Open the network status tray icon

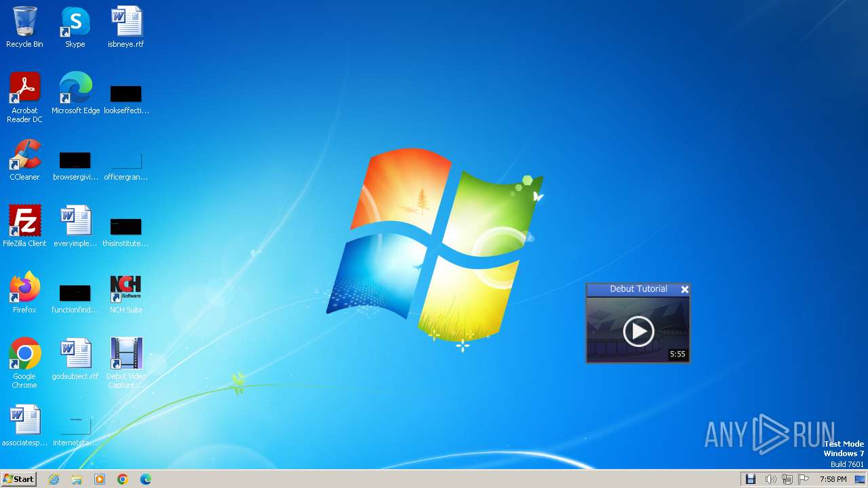tap(787, 479)
